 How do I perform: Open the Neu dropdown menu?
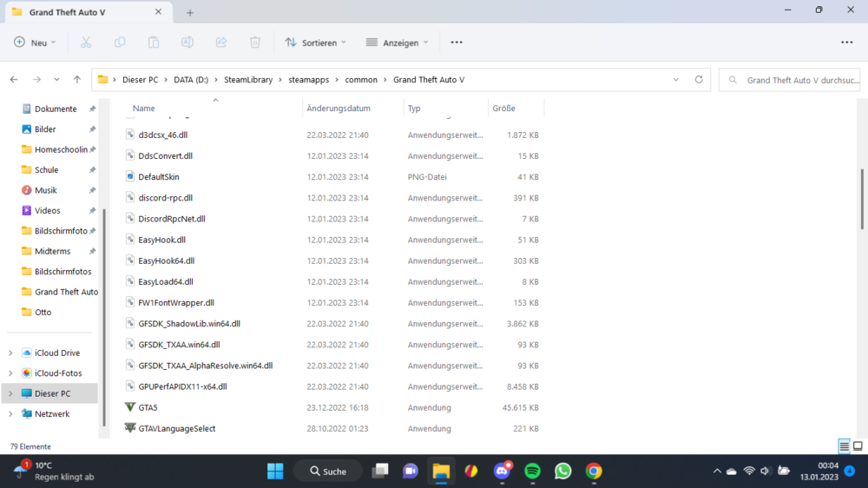click(x=35, y=43)
